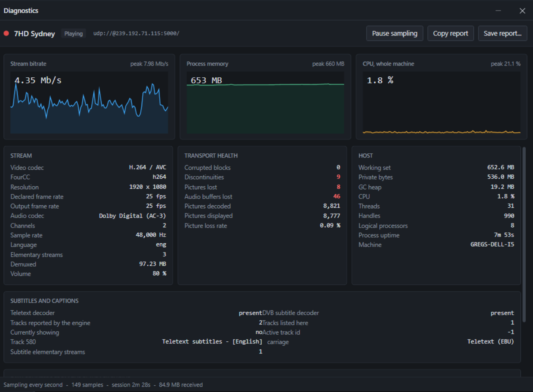Select the 7HD Sydney channel name
The image size is (533, 392).
click(34, 33)
